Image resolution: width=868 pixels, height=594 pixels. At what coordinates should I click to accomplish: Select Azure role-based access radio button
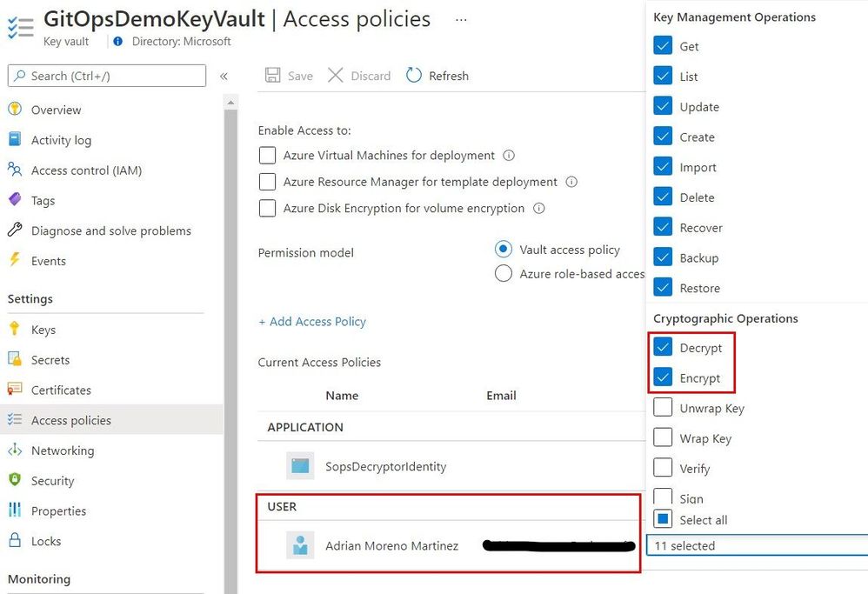[x=504, y=273]
